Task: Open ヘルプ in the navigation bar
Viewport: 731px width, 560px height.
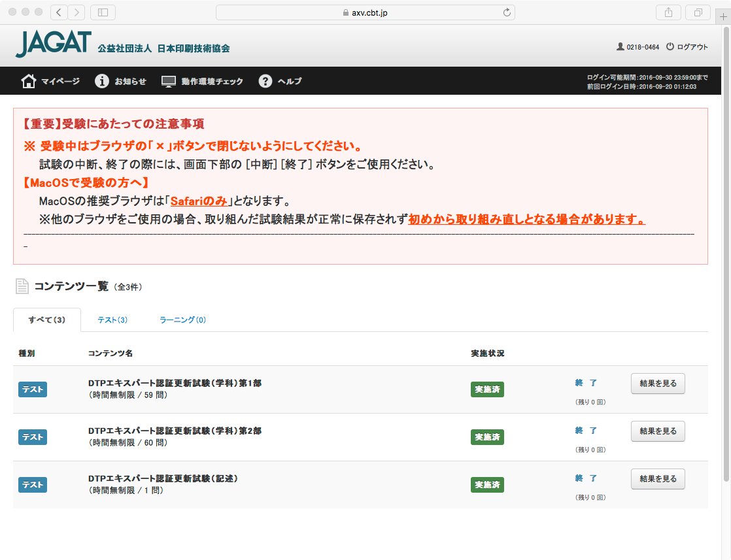Action: click(290, 81)
